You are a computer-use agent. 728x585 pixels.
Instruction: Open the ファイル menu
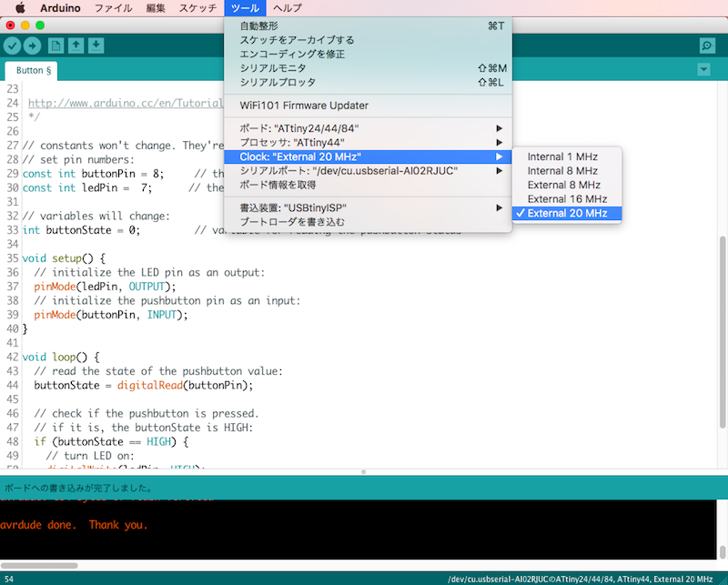[x=113, y=8]
